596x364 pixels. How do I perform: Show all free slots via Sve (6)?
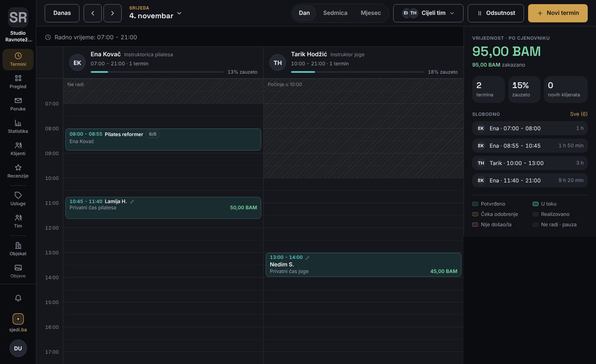(579, 114)
